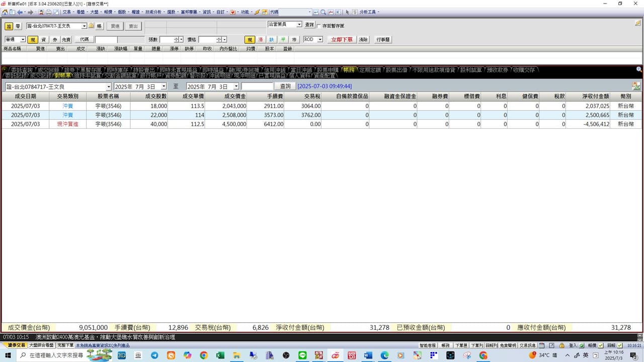Viewport: 644px width, 362px height.
Task: Click the export icon at right of query bar
Action: click(636, 86)
